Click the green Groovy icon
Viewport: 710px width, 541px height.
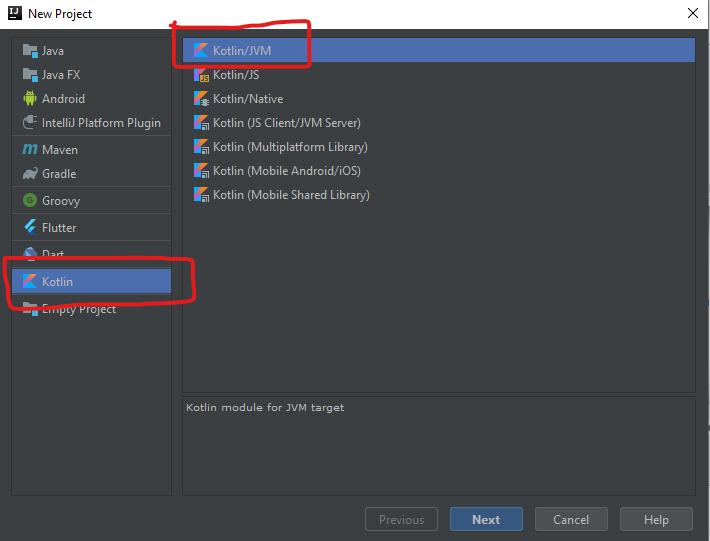tap(30, 200)
